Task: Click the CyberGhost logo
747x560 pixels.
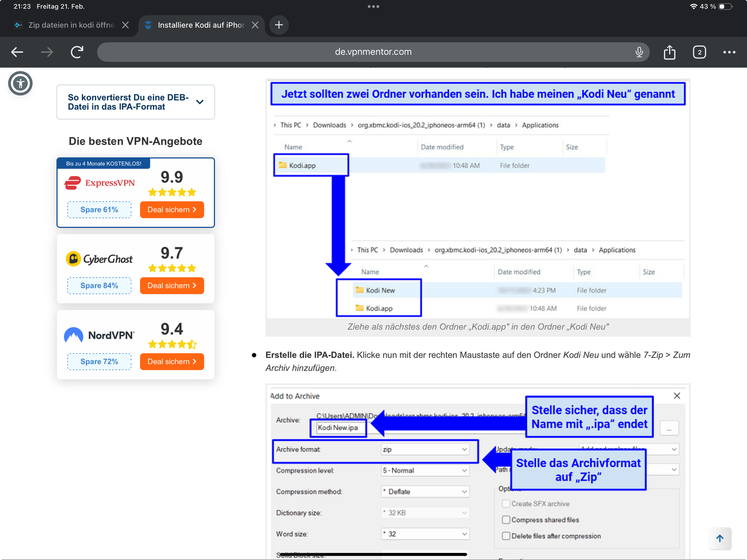Action: [x=99, y=259]
